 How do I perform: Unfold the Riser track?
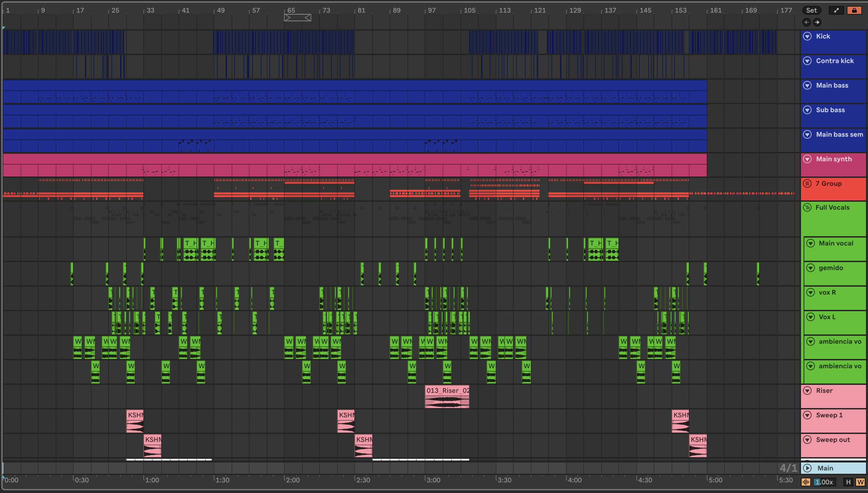coord(807,391)
